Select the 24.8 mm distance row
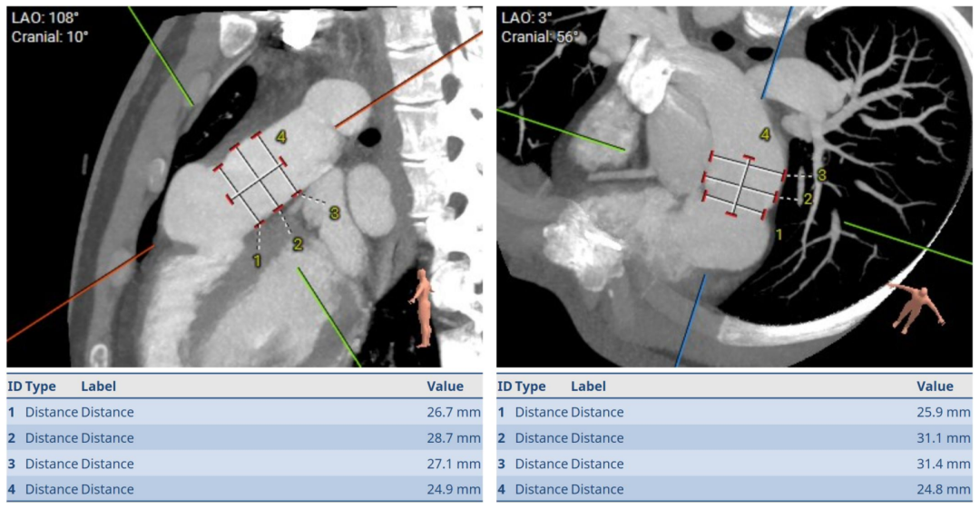 (734, 489)
